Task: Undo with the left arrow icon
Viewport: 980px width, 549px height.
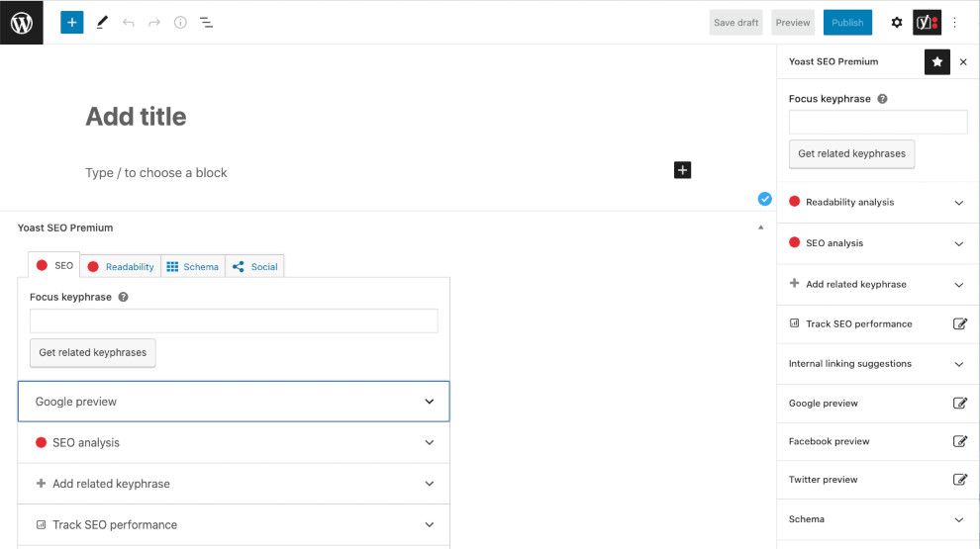Action: (x=128, y=23)
